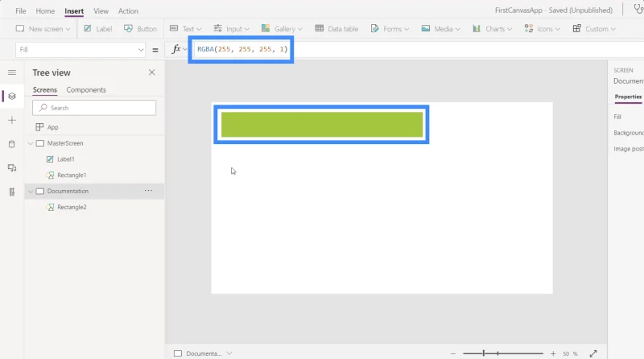
Task: Click the Insert plus icon in left rail
Action: [x=12, y=121]
